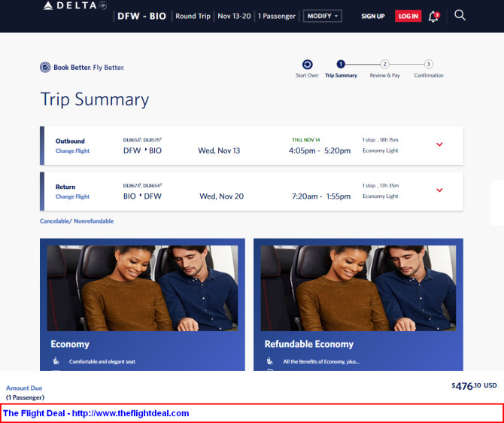Viewport: 504px width, 423px height.
Task: Click the seat icon under Economy card
Action: click(x=56, y=361)
